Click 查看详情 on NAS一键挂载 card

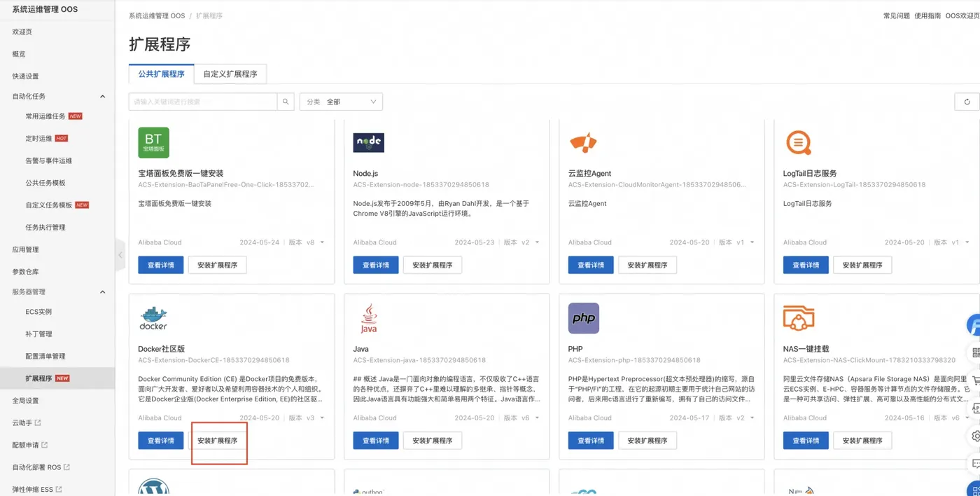806,441
